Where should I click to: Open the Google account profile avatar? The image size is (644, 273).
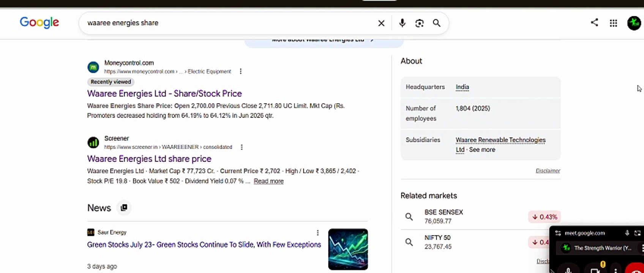634,23
